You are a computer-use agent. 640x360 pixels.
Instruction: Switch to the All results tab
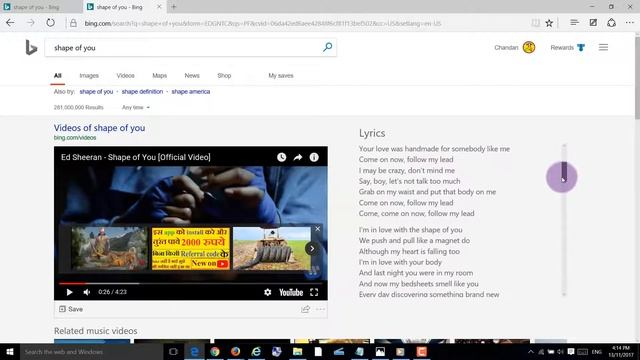[58, 76]
